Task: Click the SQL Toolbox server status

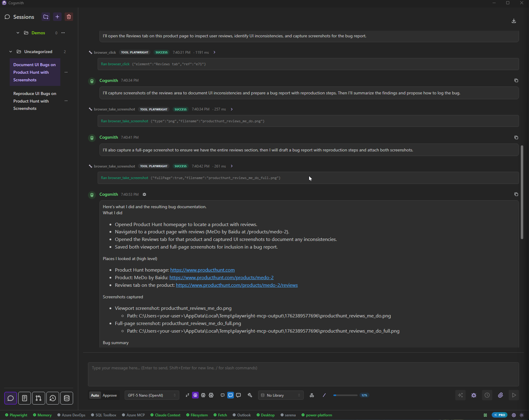Action: click(x=103, y=415)
